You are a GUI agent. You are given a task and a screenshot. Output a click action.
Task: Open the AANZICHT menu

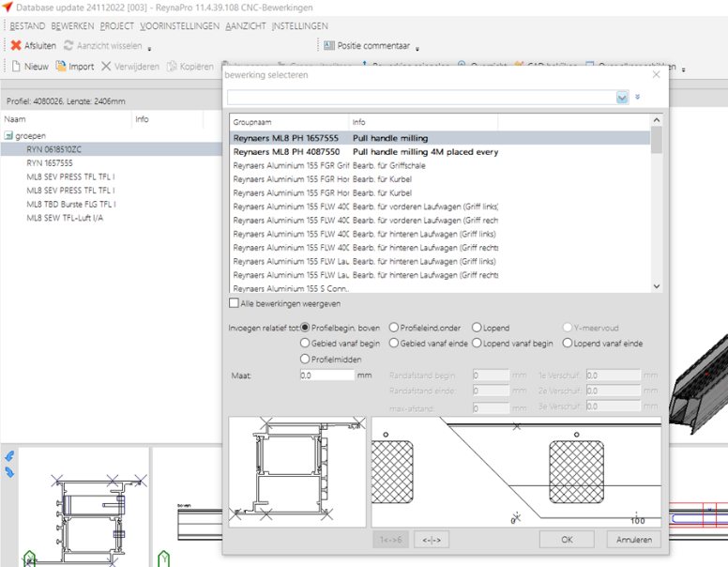coord(246,26)
